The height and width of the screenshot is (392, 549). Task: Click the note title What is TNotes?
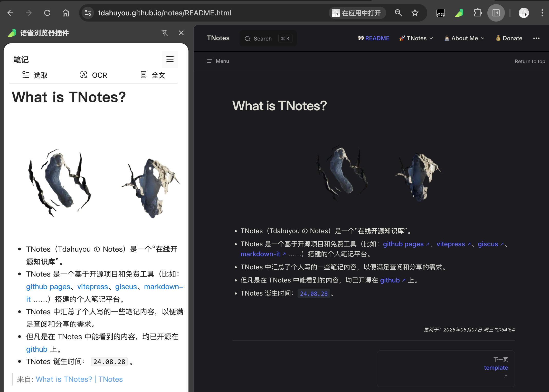click(x=69, y=97)
